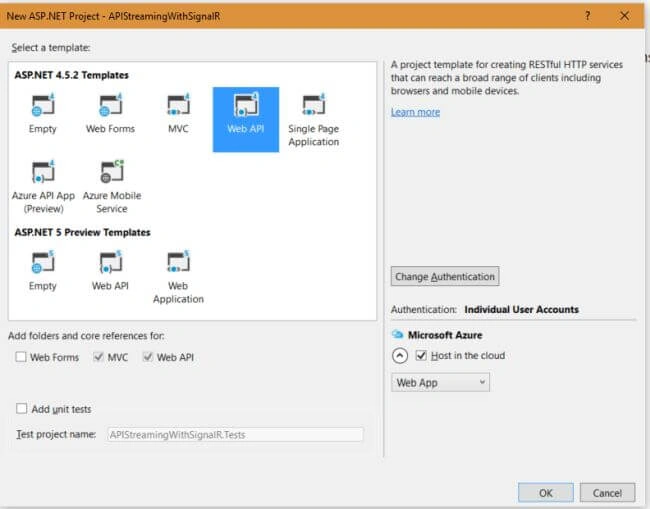Viewport: 650px width, 509px height.
Task: Cancel the New ASP.NET Project dialog
Action: pyautogui.click(x=607, y=493)
